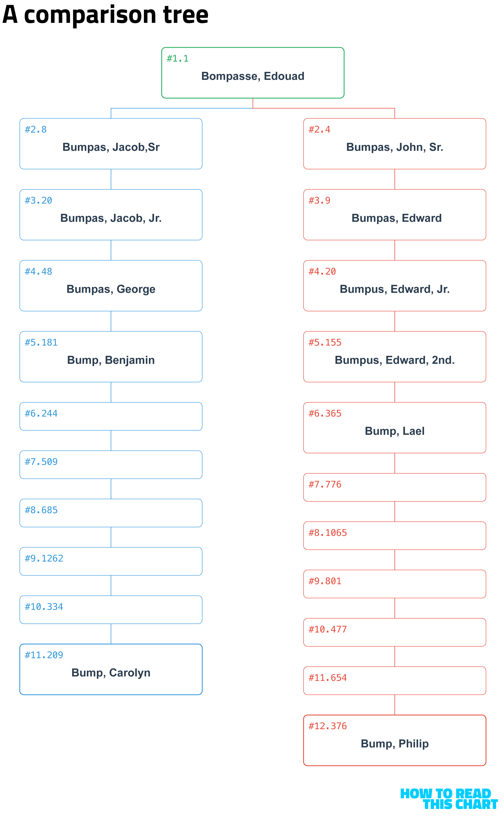Open the How To Read This Chart link

(x=448, y=799)
